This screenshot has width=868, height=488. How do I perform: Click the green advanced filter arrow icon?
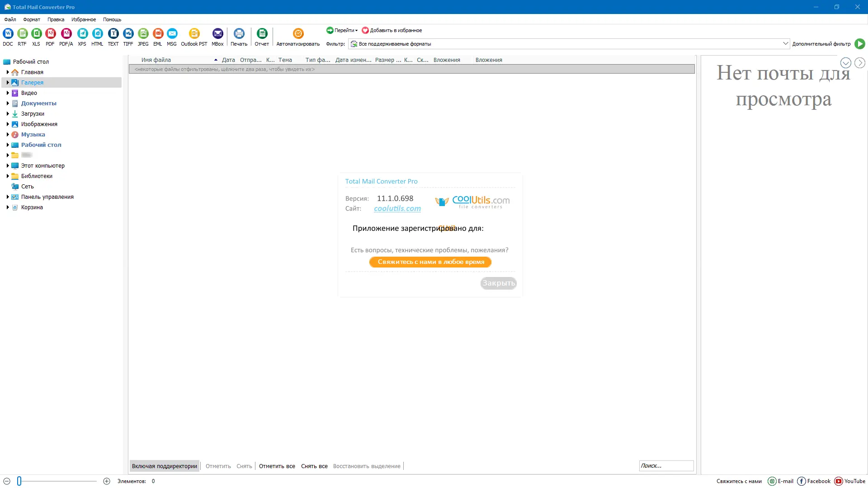click(x=859, y=44)
